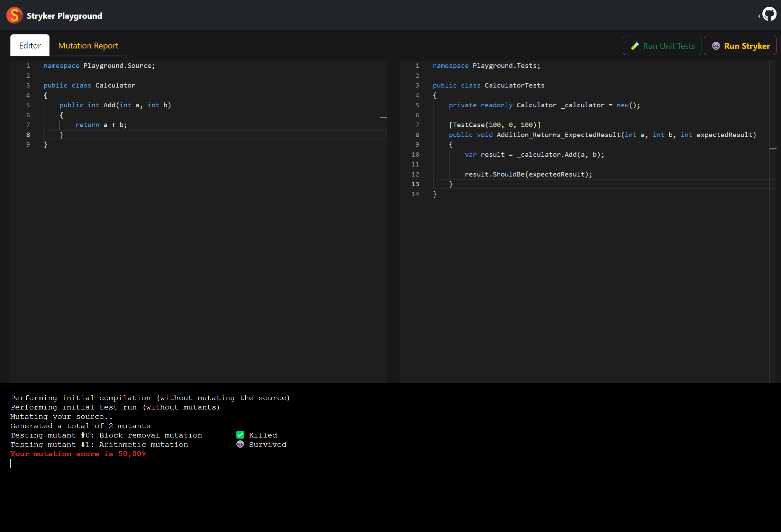Click the source editor scrollbar track
The width and height of the screenshot is (781, 532).
pyautogui.click(x=383, y=222)
